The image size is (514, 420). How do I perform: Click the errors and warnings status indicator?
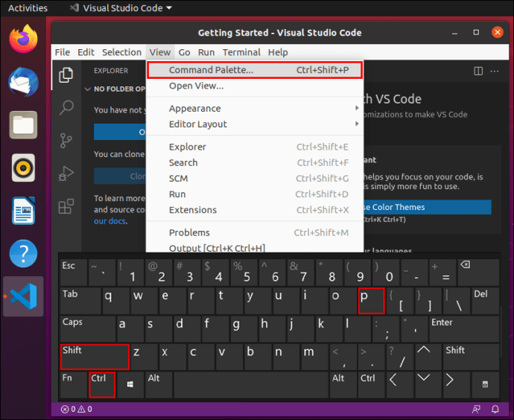pyautogui.click(x=77, y=409)
